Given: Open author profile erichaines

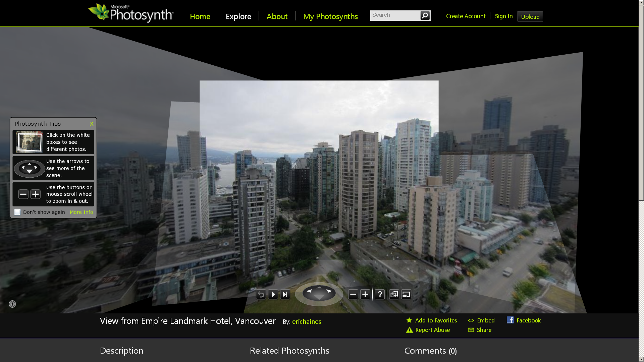Looking at the screenshot, I should (x=307, y=321).
